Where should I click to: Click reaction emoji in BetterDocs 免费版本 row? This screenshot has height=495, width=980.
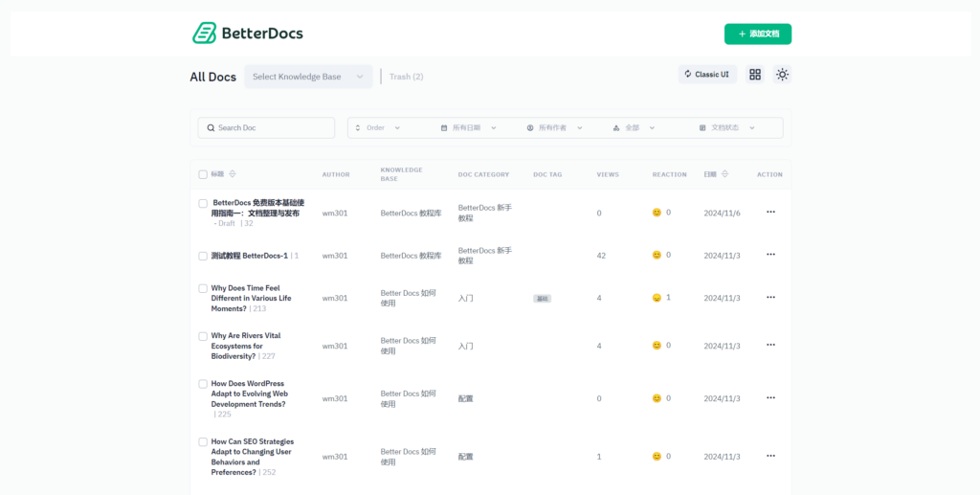(657, 213)
